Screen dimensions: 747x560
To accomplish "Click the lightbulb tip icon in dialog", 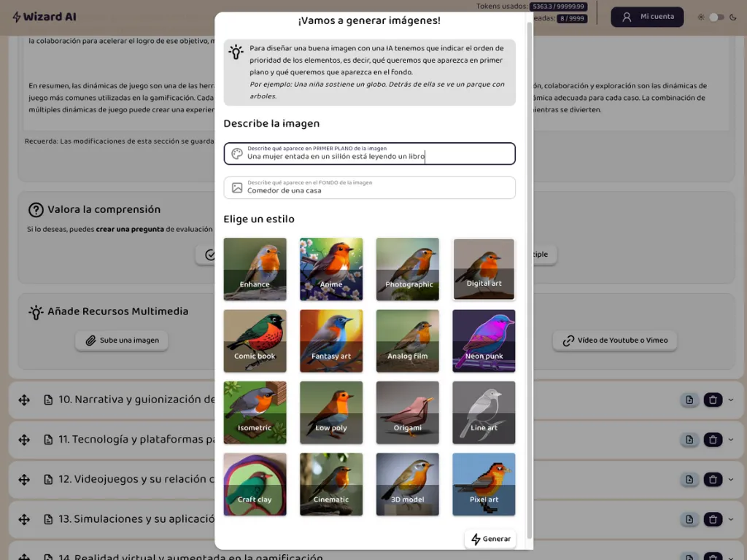I will [236, 52].
